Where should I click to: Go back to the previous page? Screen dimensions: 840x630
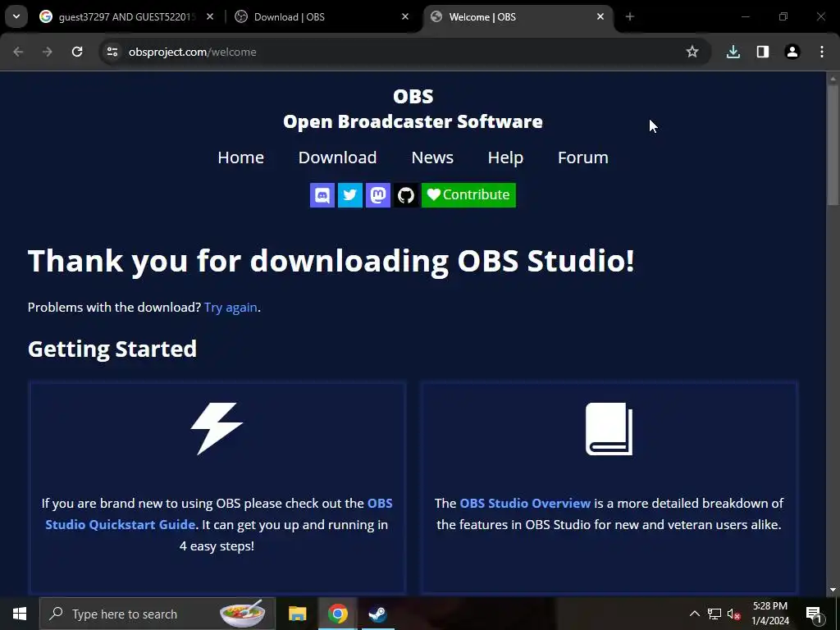pos(18,52)
